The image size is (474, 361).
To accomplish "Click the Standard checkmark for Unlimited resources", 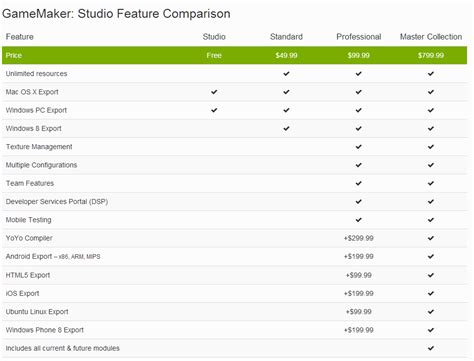I will (x=286, y=73).
